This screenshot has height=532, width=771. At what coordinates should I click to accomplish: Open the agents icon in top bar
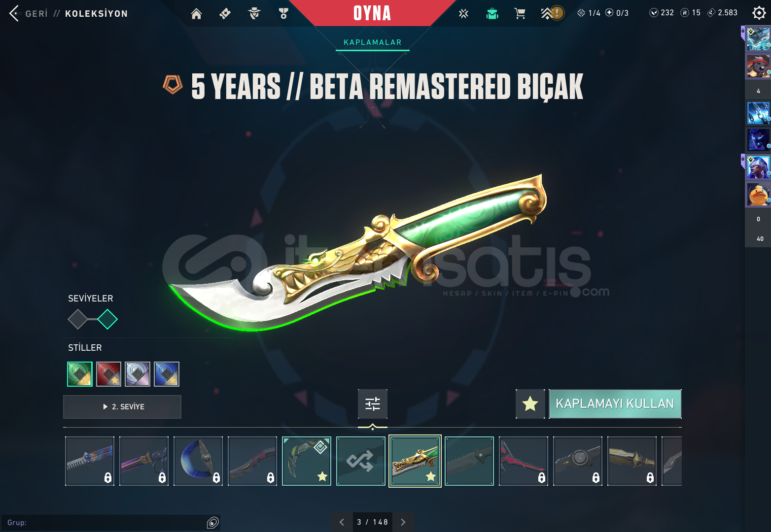coord(254,14)
